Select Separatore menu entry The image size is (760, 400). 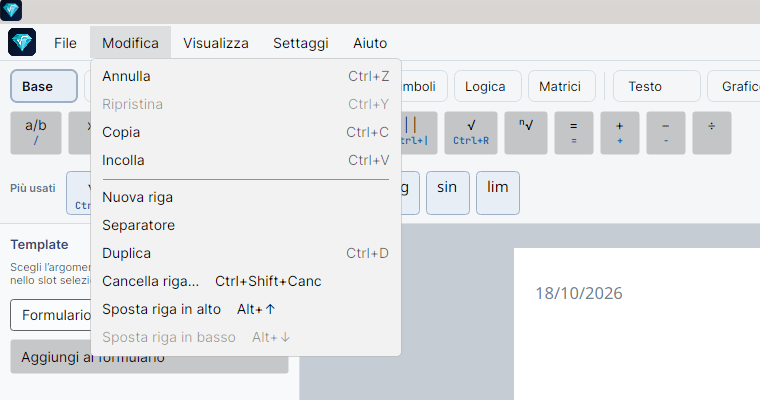coord(246,225)
